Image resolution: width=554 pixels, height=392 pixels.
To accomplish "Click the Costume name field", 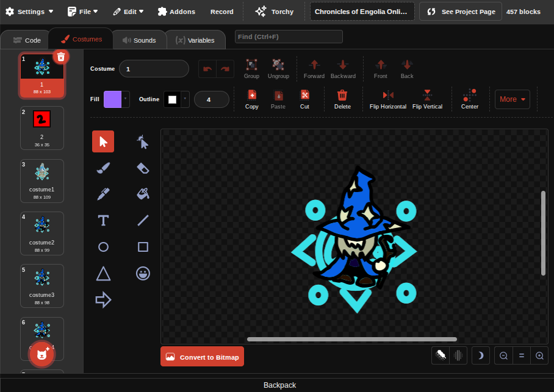I will click(154, 69).
